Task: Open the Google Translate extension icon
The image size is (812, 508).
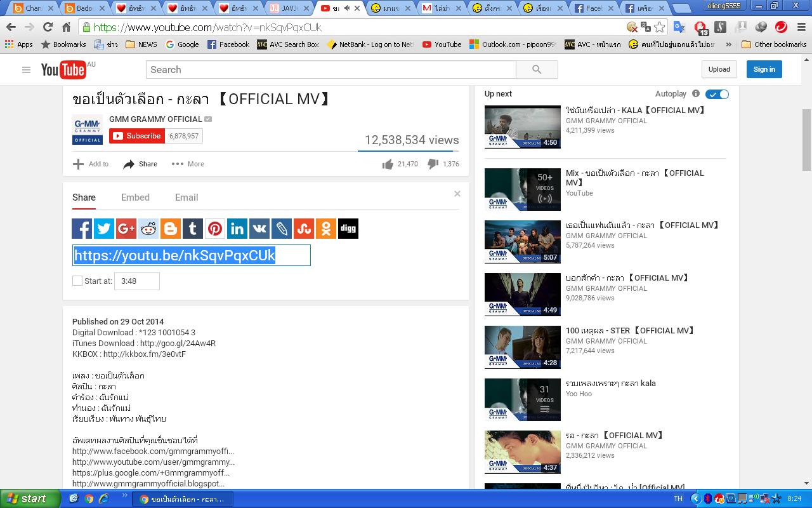Action: pos(679,27)
